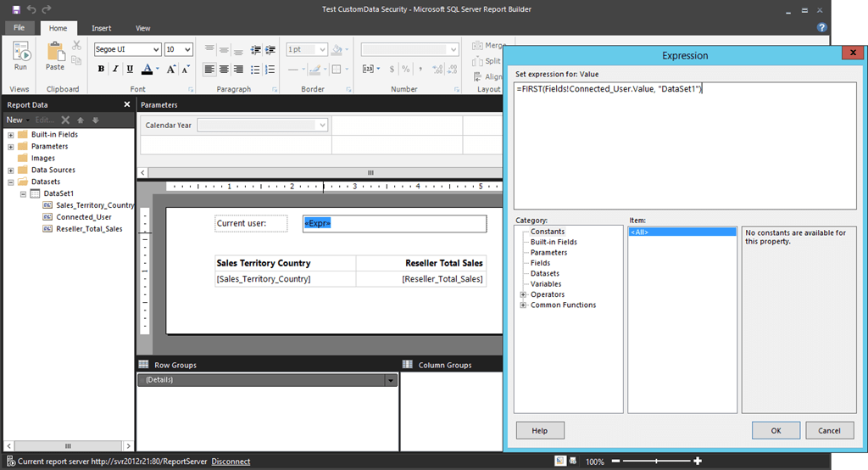Click Move Up arrow in Report Data toolbar
The image size is (868, 470).
(81, 120)
